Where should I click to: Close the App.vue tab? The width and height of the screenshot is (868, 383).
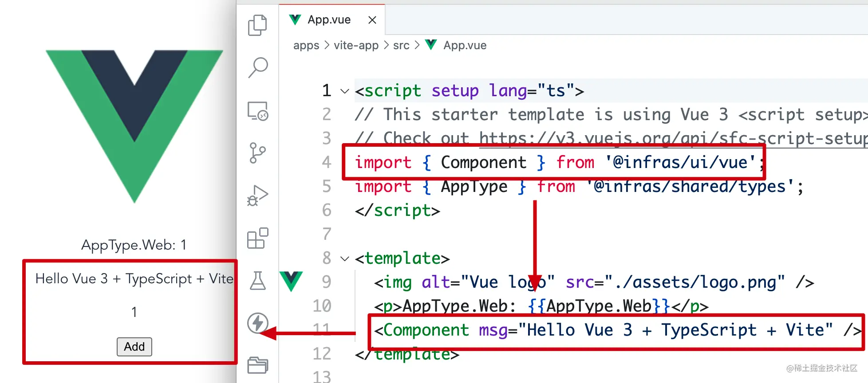[372, 20]
